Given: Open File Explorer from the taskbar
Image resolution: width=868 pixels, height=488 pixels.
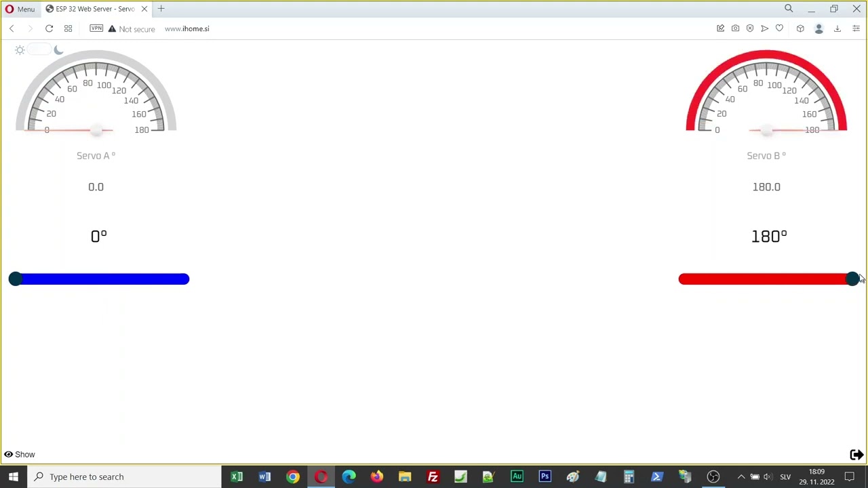Looking at the screenshot, I should (x=405, y=476).
